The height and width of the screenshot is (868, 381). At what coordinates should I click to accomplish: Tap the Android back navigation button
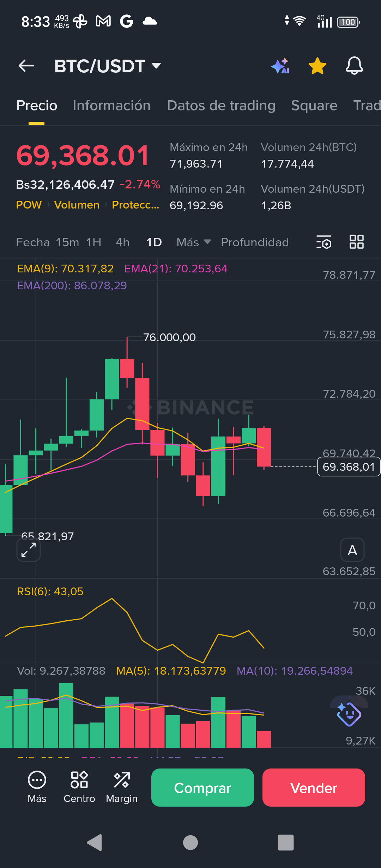pos(95,843)
